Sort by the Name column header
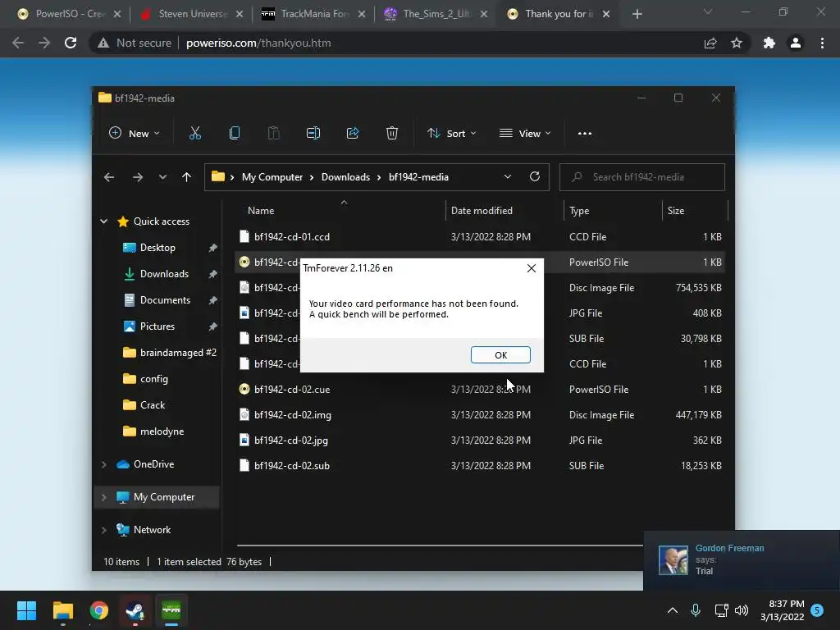Viewport: 840px width, 630px height. click(x=261, y=211)
